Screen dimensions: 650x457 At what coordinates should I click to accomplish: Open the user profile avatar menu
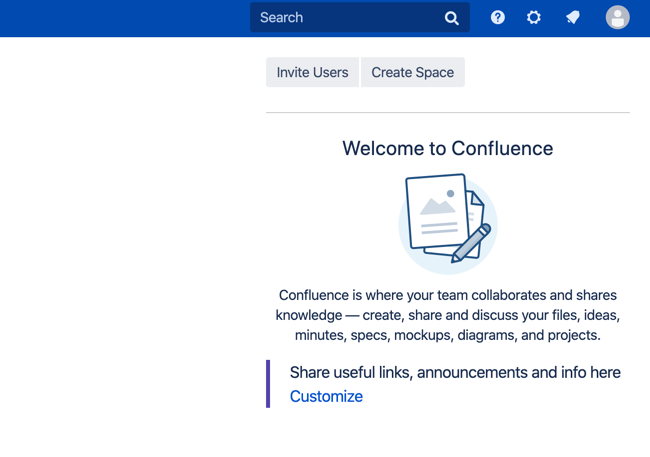[x=618, y=17]
